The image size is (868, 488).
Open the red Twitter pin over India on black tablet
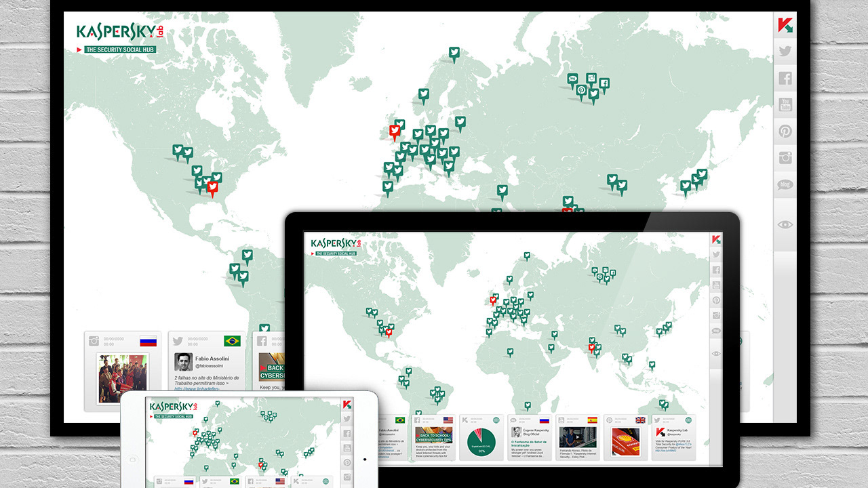(x=591, y=348)
